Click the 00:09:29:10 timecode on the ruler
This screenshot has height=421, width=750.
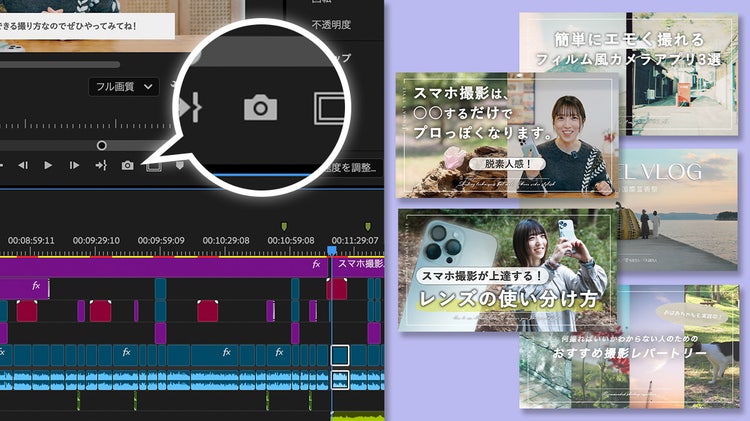(96, 240)
